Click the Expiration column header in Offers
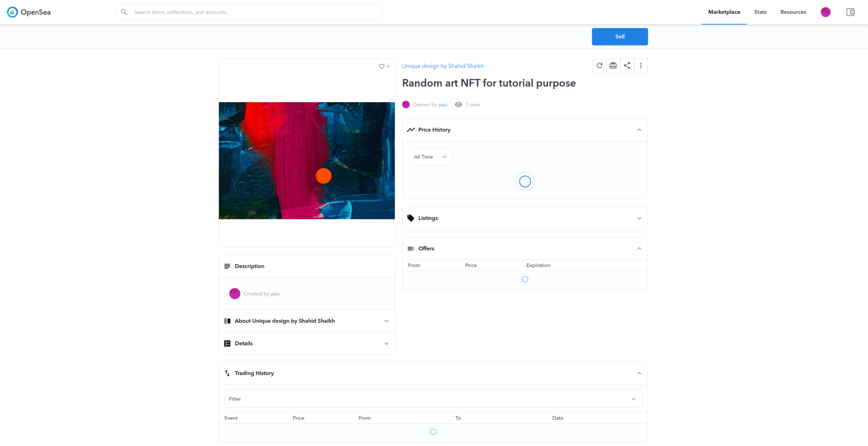The width and height of the screenshot is (868, 446). click(x=538, y=265)
